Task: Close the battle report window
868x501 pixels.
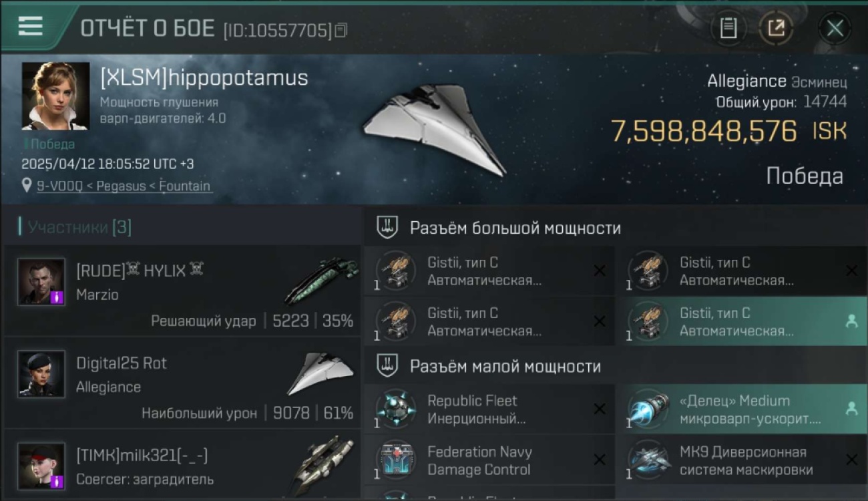Action: [835, 28]
